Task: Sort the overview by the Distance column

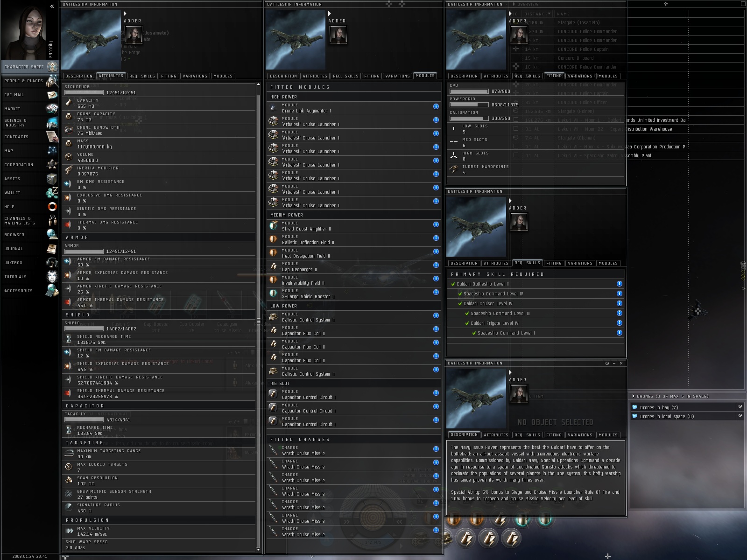Action: 536,14
